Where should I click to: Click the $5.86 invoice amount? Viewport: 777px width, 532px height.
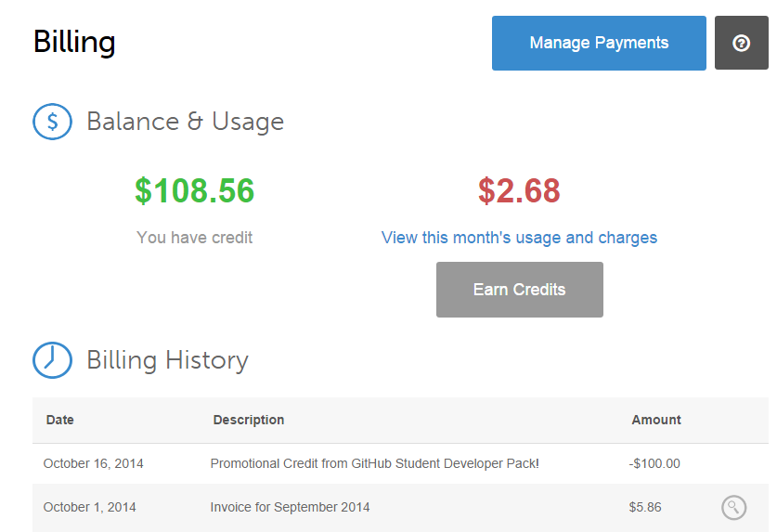click(x=646, y=507)
